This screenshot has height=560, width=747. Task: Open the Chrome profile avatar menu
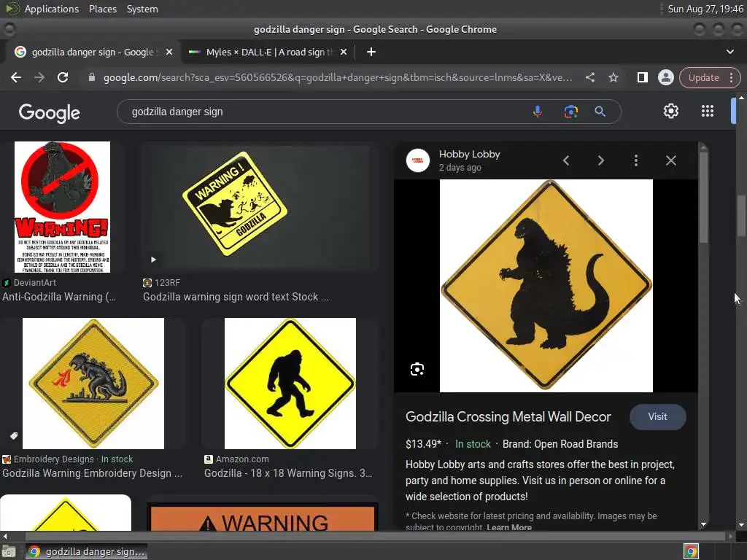[665, 77]
